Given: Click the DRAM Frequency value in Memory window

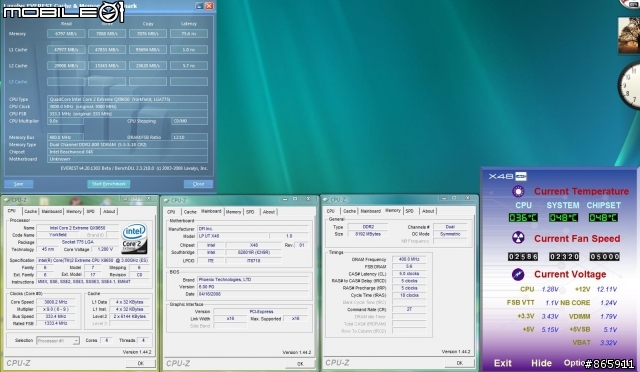Looking at the screenshot, I should click(409, 259).
